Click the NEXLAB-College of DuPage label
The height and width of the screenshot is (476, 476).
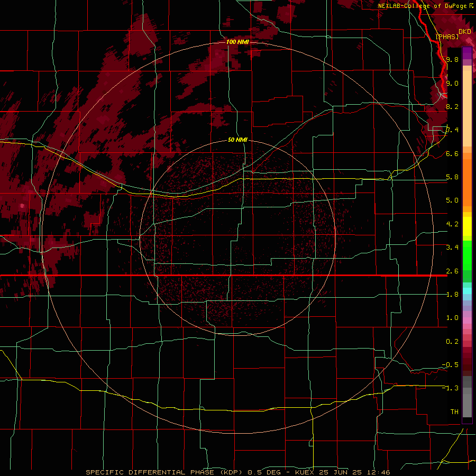tap(424, 6)
